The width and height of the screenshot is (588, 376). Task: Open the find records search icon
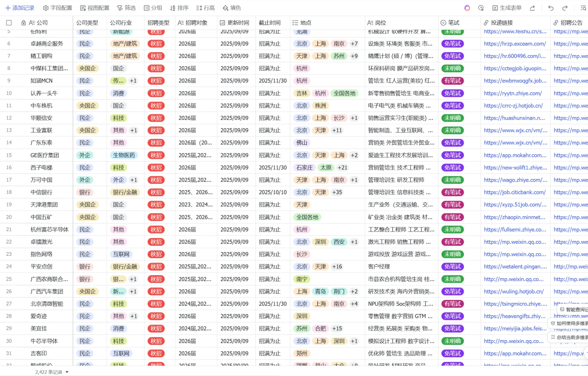tap(583, 8)
